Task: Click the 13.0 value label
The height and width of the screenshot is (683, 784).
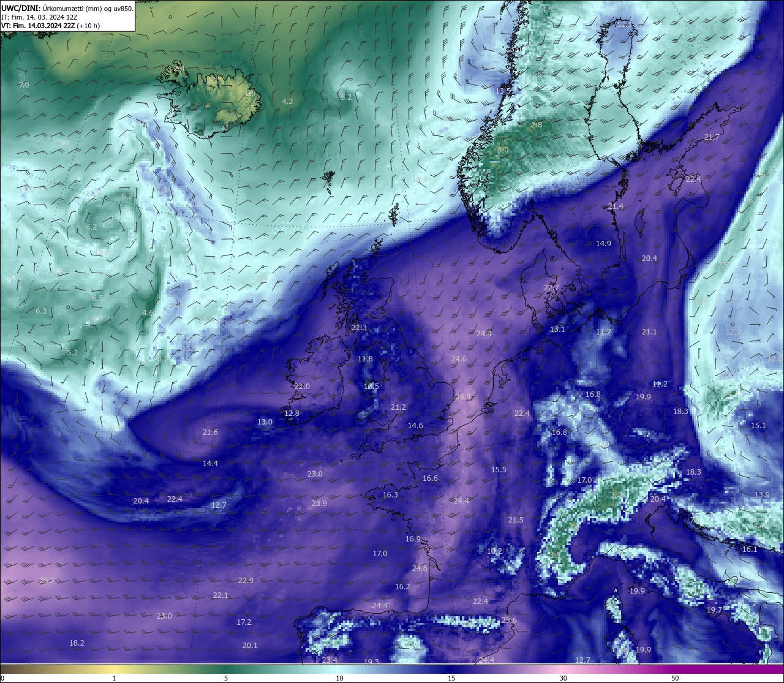Action: tap(265, 421)
